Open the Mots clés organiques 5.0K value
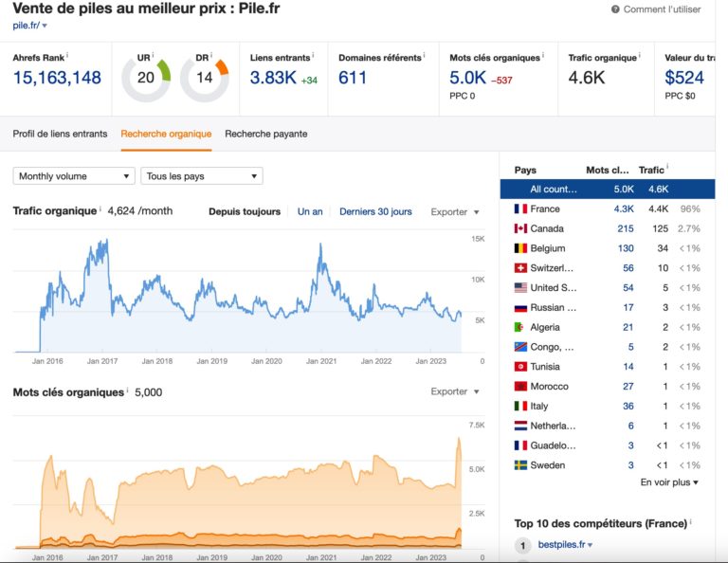Viewport: 728px width, 563px height. pyautogui.click(x=467, y=78)
